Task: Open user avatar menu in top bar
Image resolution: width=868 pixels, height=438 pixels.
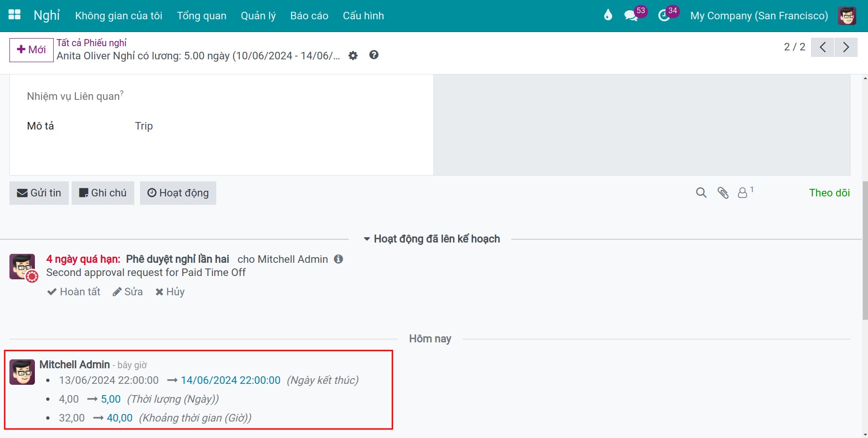Action: click(847, 16)
